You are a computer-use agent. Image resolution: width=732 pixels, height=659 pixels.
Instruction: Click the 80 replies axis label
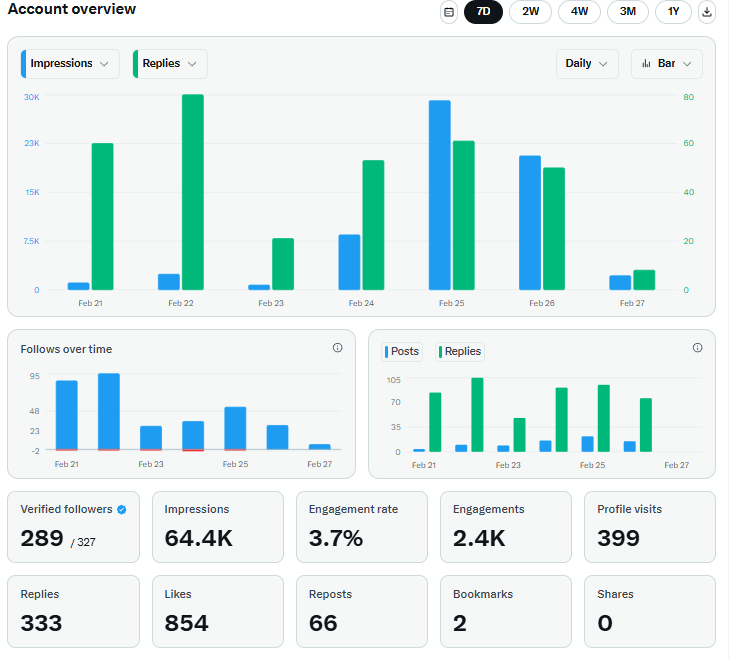coord(688,97)
